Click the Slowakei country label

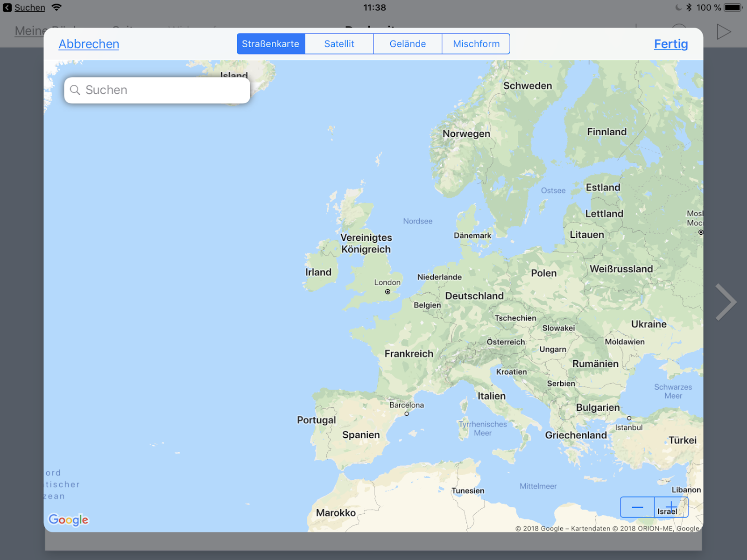(558, 328)
